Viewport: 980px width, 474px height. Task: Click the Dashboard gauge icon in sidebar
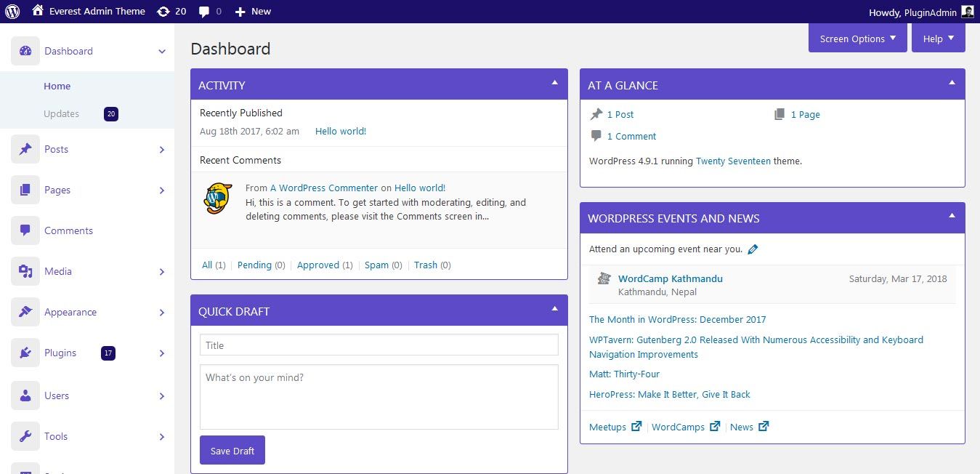pos(25,51)
